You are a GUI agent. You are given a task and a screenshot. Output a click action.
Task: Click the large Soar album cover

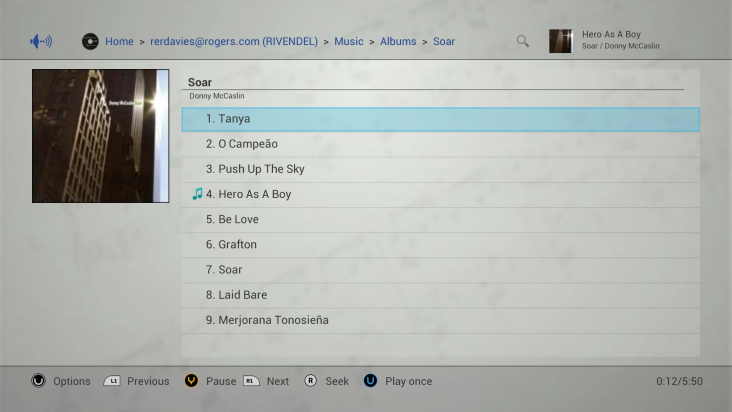click(100, 136)
